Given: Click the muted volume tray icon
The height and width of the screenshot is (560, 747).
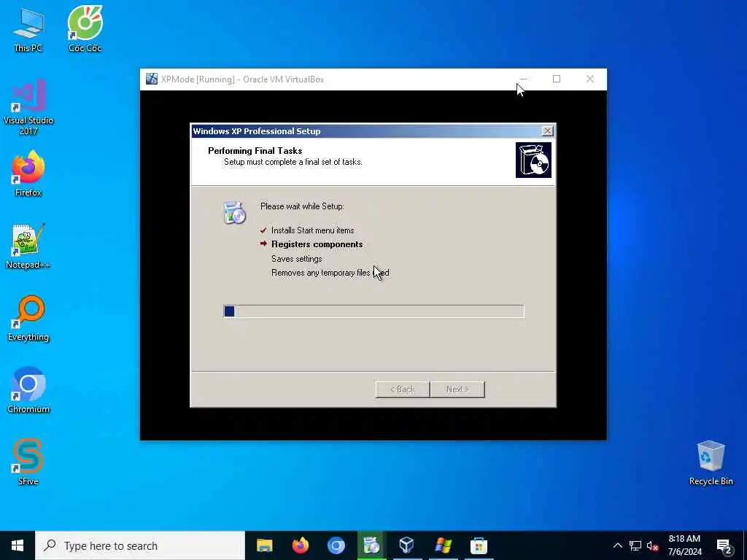Looking at the screenshot, I should tap(653, 545).
